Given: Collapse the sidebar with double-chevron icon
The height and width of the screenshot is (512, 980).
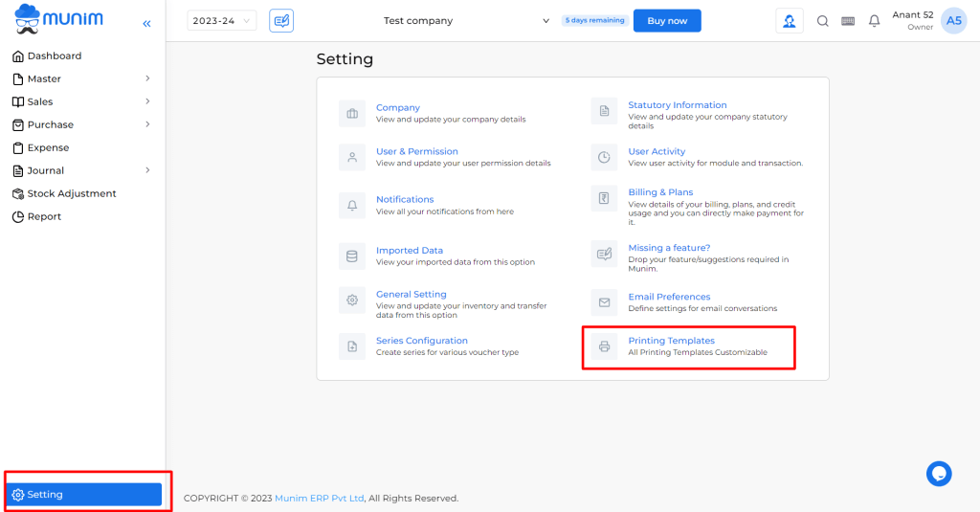Looking at the screenshot, I should tap(146, 24).
